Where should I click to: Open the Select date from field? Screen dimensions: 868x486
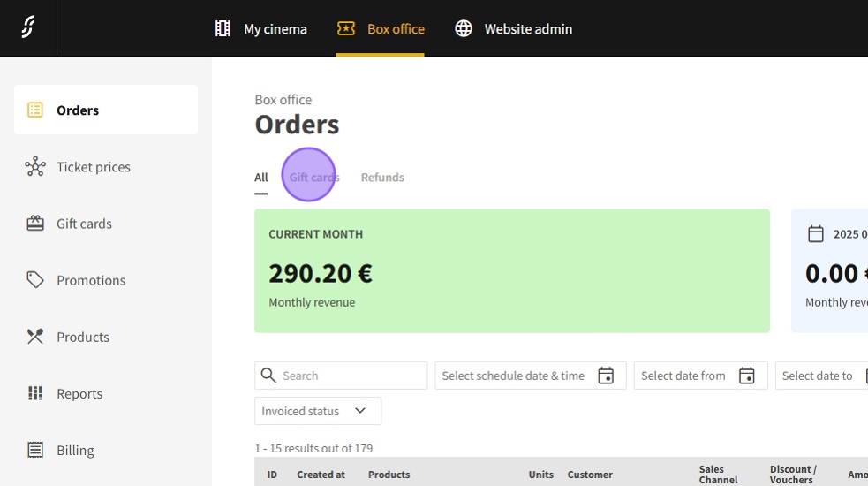683,376
